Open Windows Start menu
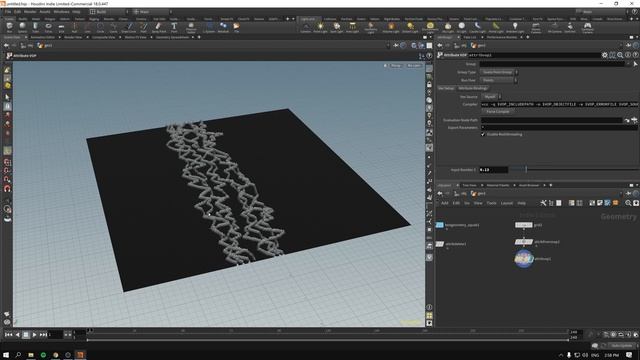Viewport: 640px width, 360px height. point(6,355)
